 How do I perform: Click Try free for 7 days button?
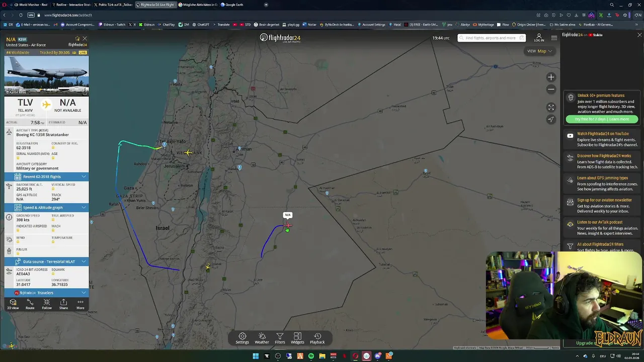(x=602, y=119)
